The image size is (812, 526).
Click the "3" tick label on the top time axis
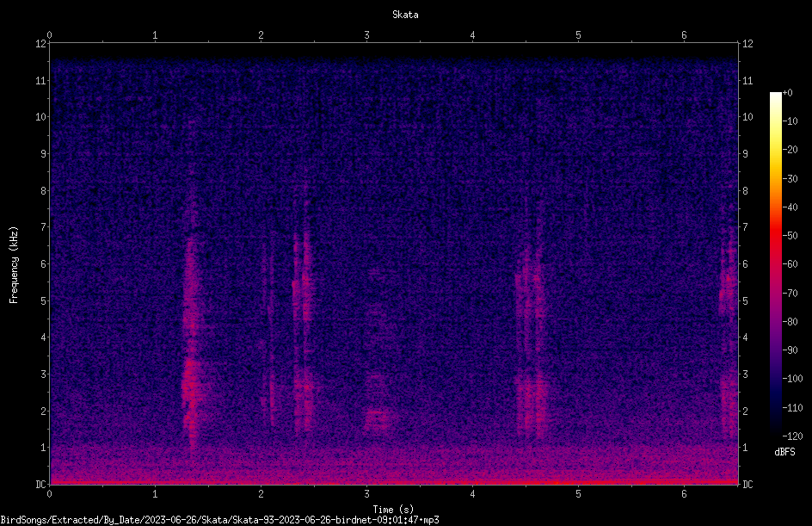pyautogui.click(x=366, y=35)
